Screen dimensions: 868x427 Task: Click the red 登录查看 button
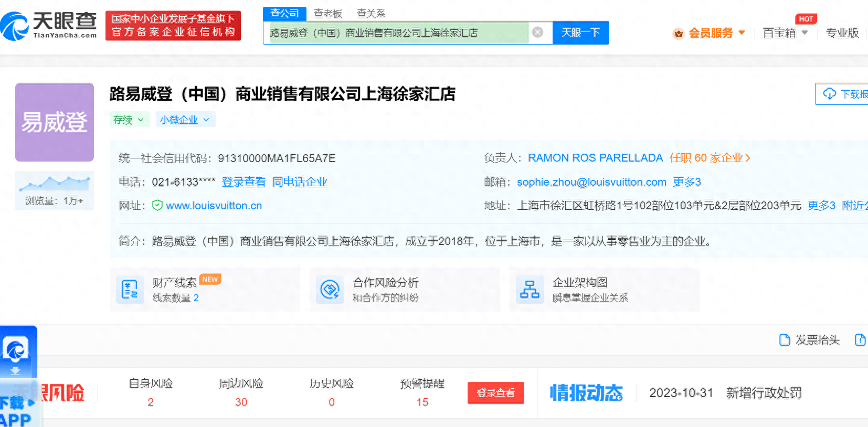point(496,393)
